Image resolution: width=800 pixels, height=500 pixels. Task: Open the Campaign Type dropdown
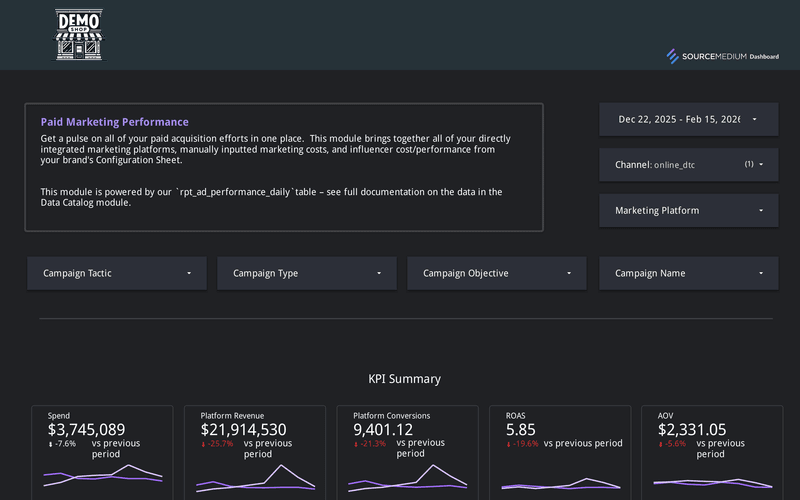(307, 273)
